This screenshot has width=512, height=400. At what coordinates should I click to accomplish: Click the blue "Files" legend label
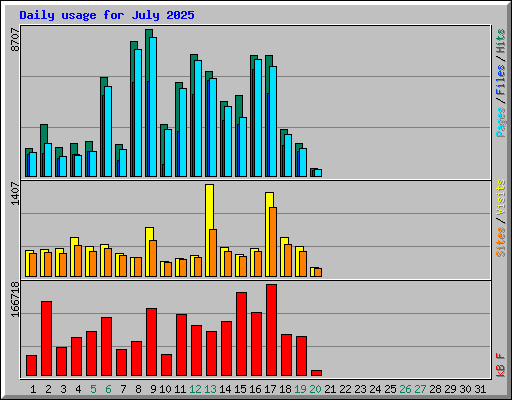pos(501,79)
